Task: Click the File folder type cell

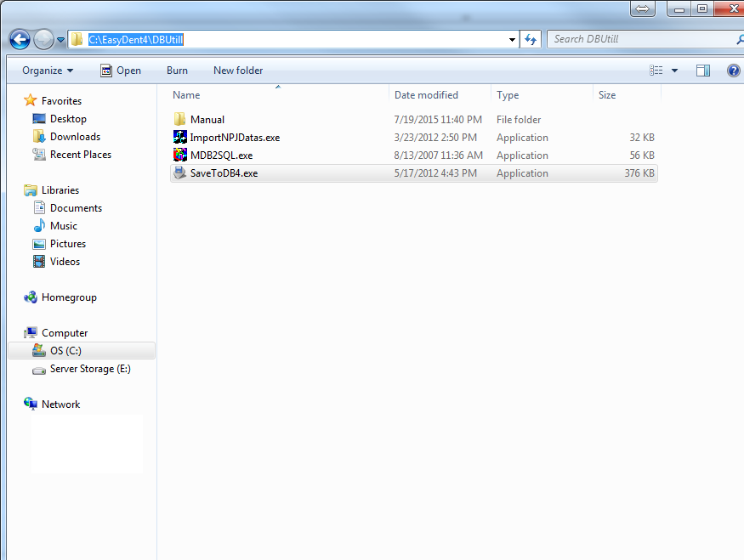Action: (x=519, y=120)
